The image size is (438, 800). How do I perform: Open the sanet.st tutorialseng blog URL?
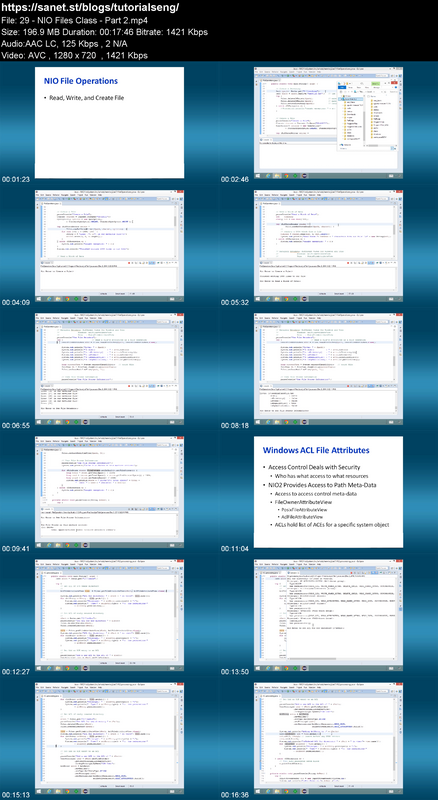point(90,8)
